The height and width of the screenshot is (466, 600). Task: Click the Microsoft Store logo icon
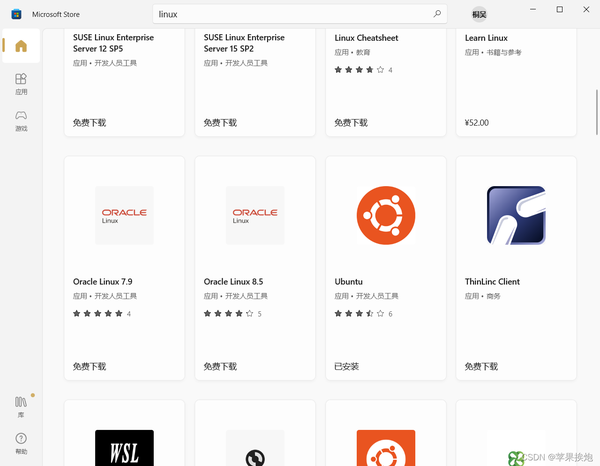[16, 15]
